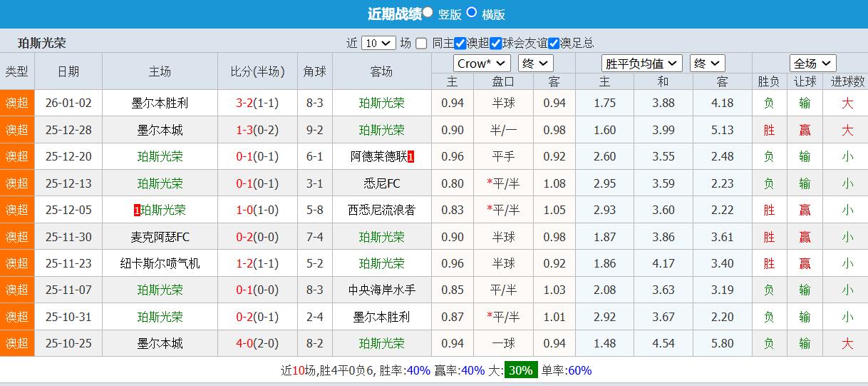Click 悉尼FC away team on 25-12-13
868x386 pixels.
pyautogui.click(x=382, y=183)
